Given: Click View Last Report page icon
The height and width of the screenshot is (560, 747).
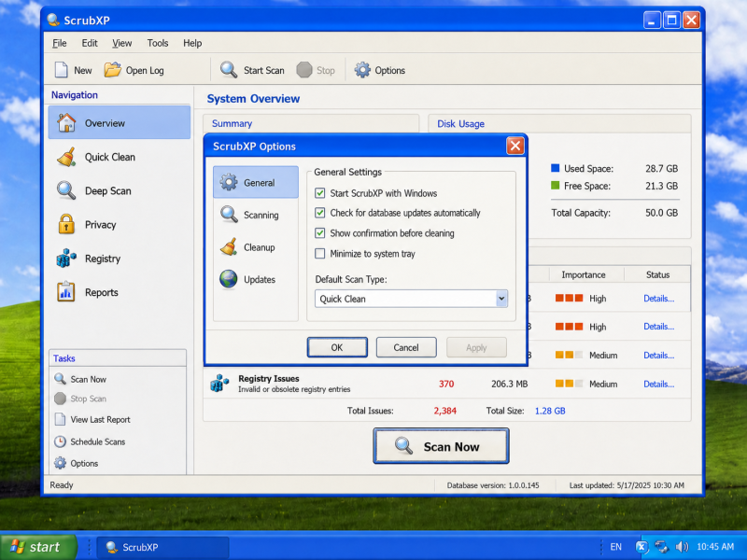Looking at the screenshot, I should [60, 419].
